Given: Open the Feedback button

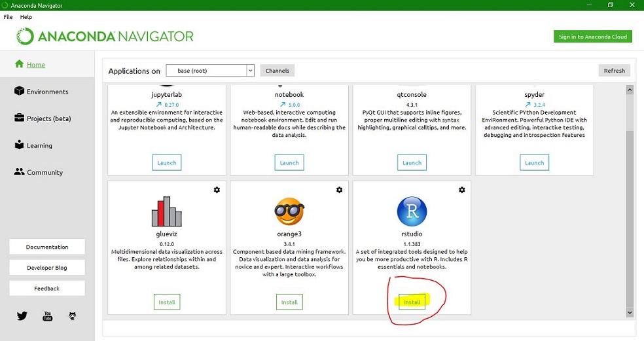Looking at the screenshot, I should [47, 289].
